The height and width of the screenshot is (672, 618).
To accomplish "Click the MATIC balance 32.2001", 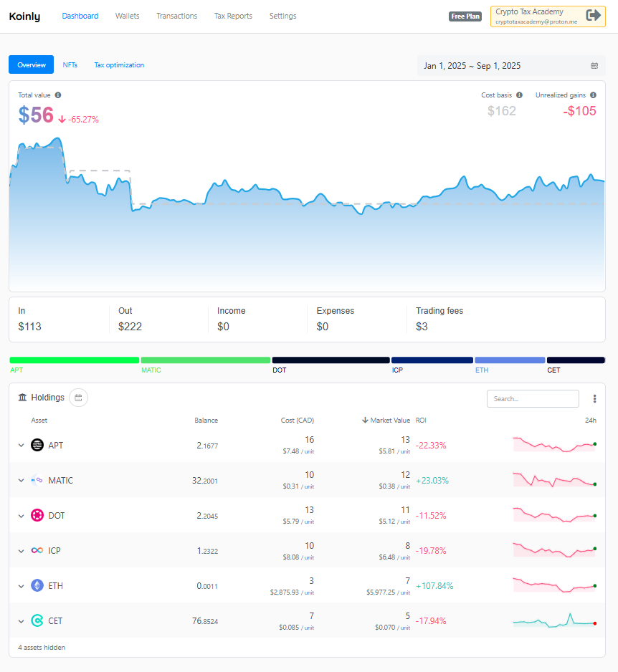I will (205, 481).
